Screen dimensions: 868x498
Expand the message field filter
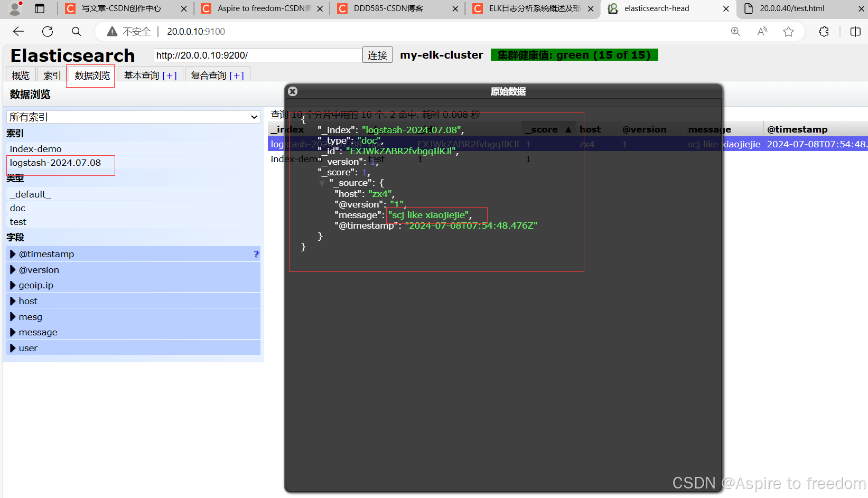13,332
